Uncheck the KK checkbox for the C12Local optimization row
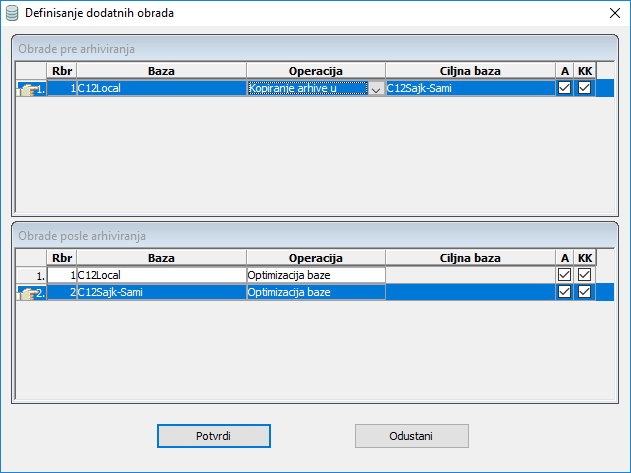Image resolution: width=631 pixels, height=473 pixels. coord(585,274)
